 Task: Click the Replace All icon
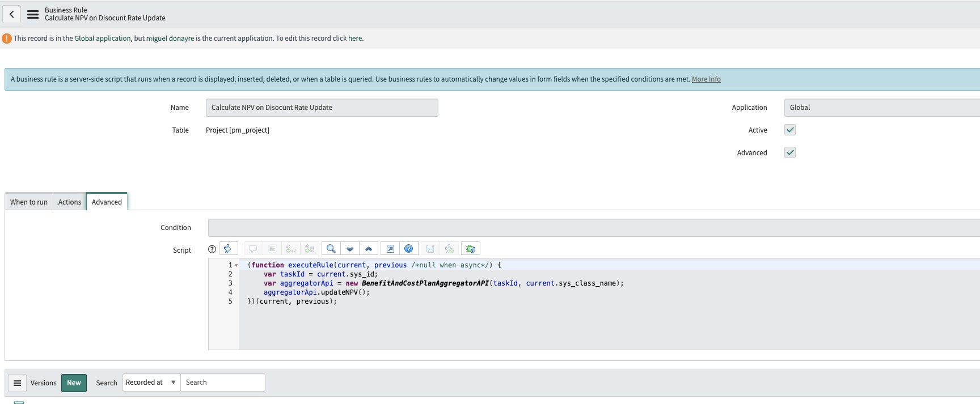click(310, 249)
